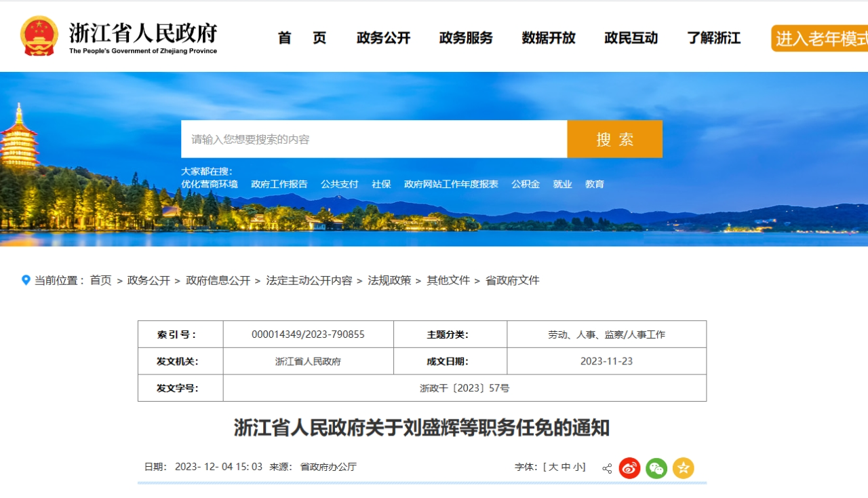Click the 公积金 hot search link
The width and height of the screenshot is (868, 498).
pos(526,185)
